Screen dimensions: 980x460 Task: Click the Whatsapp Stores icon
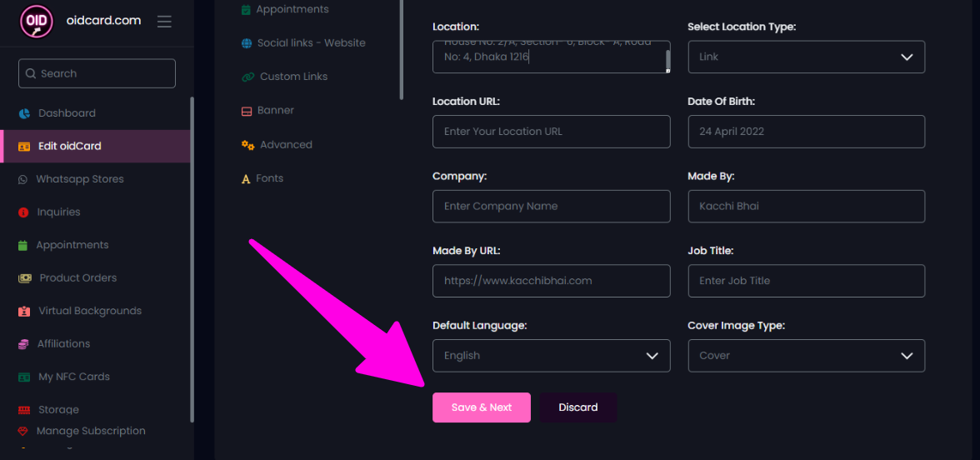tap(22, 179)
